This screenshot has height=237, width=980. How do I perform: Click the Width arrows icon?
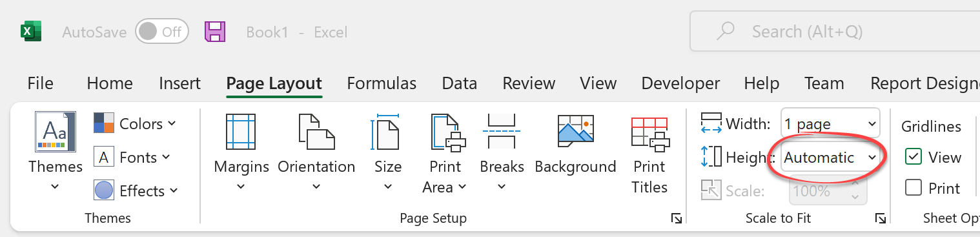(711, 123)
